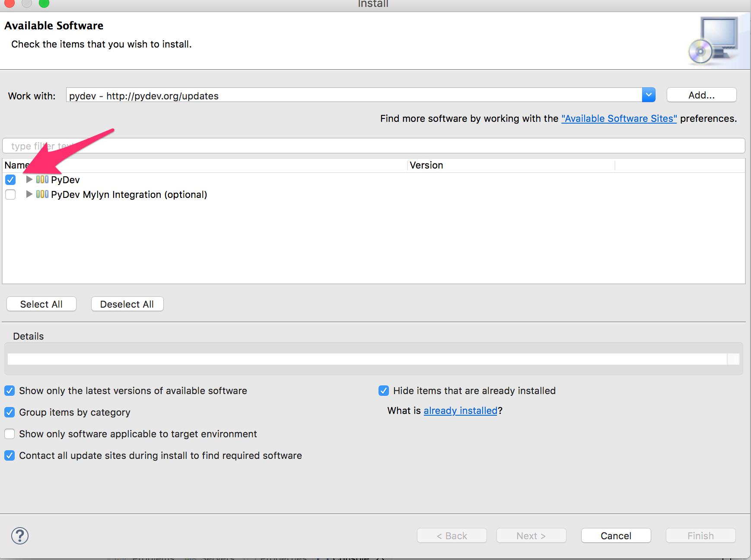Toggle Hide items that are already installed
This screenshot has height=560, width=751.
384,391
